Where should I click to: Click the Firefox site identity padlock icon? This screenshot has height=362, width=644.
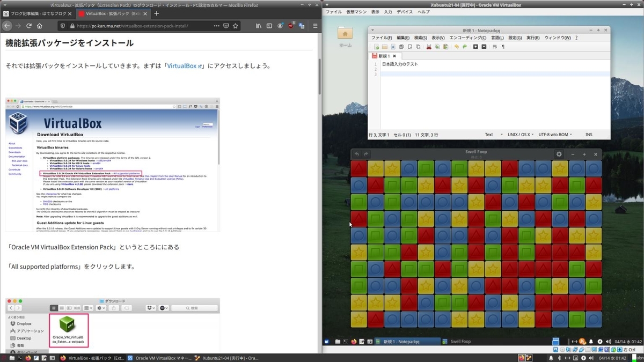[x=72, y=26]
